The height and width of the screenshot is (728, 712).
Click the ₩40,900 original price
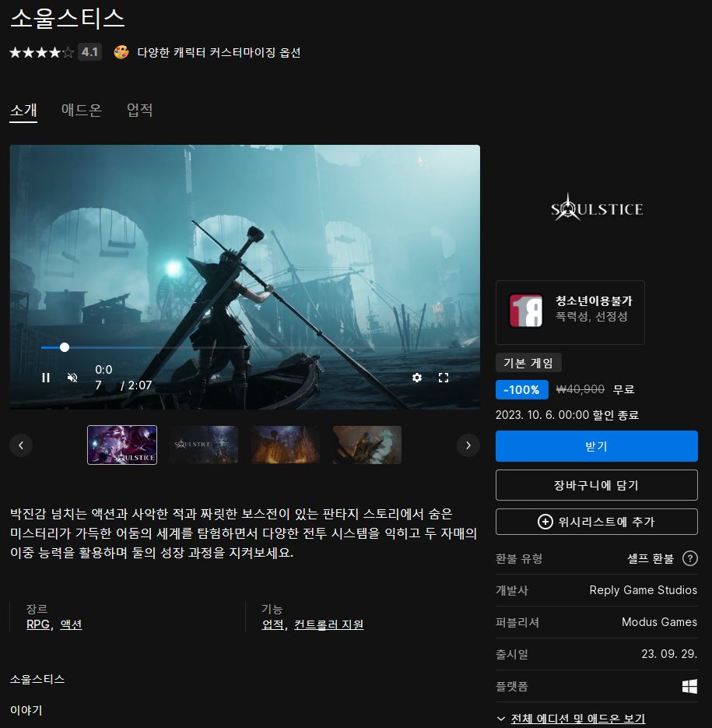pos(580,389)
